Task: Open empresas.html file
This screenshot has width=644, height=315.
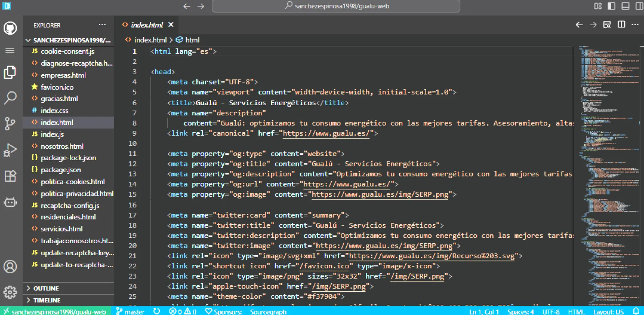Action: [x=68, y=75]
